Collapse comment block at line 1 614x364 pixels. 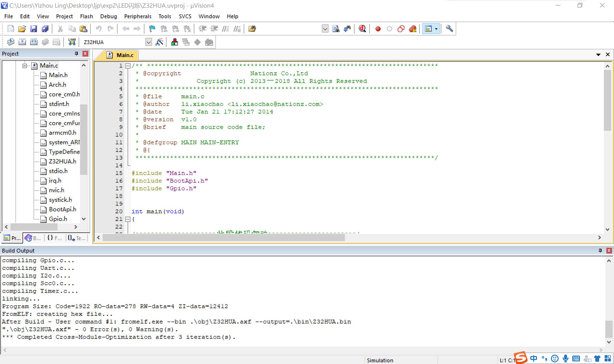(x=128, y=66)
